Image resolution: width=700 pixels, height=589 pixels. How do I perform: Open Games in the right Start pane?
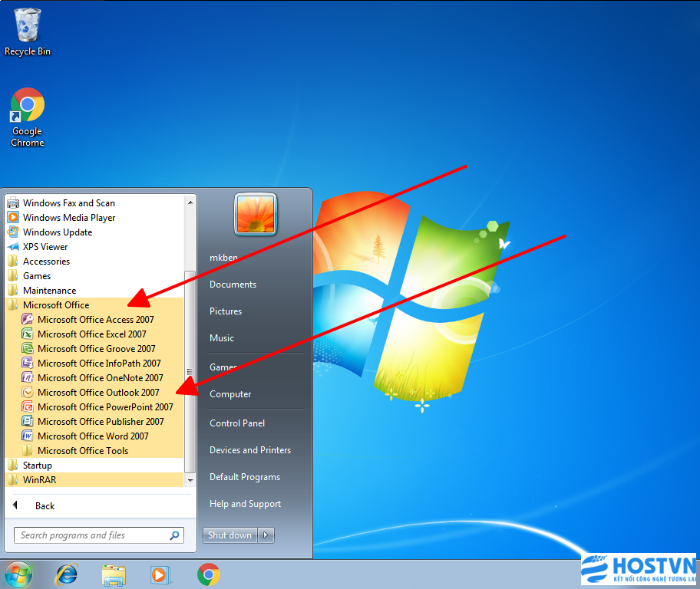click(223, 367)
